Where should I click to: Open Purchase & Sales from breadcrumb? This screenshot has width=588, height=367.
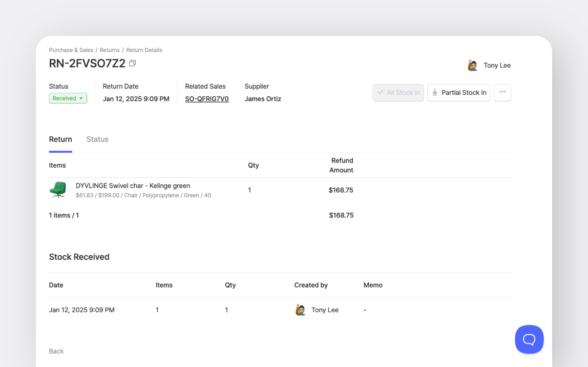tap(71, 50)
